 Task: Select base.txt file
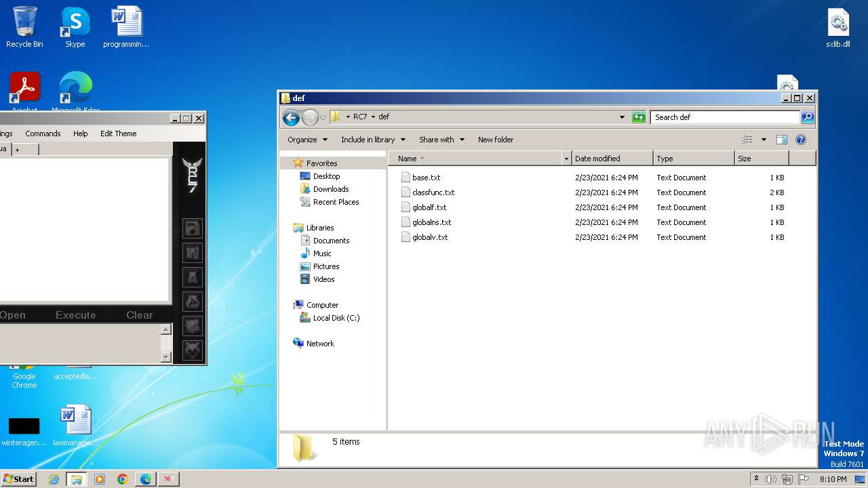[x=420, y=178]
